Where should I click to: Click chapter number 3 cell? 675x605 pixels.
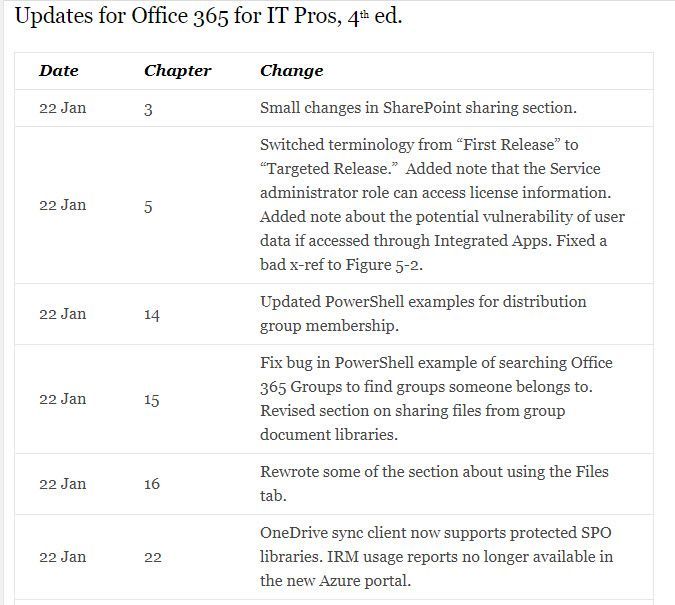coord(148,109)
